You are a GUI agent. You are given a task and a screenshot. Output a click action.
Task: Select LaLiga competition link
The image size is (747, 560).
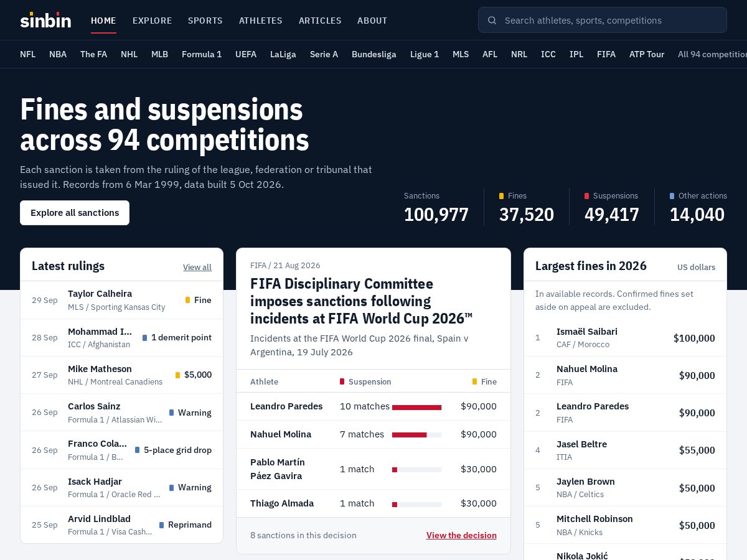pyautogui.click(x=283, y=54)
